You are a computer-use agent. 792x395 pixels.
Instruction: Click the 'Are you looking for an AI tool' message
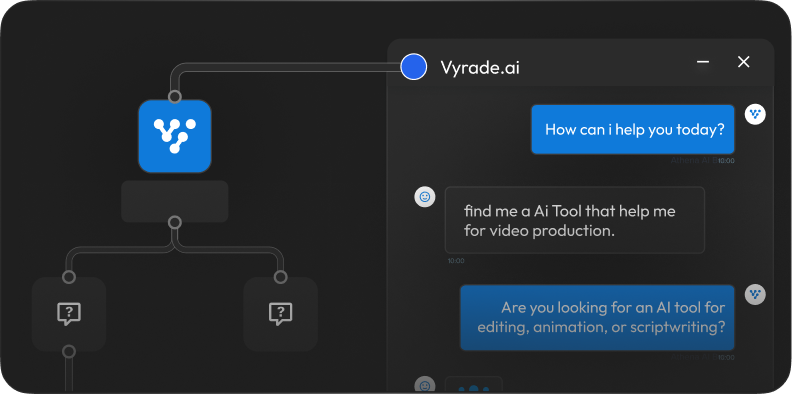click(x=597, y=317)
